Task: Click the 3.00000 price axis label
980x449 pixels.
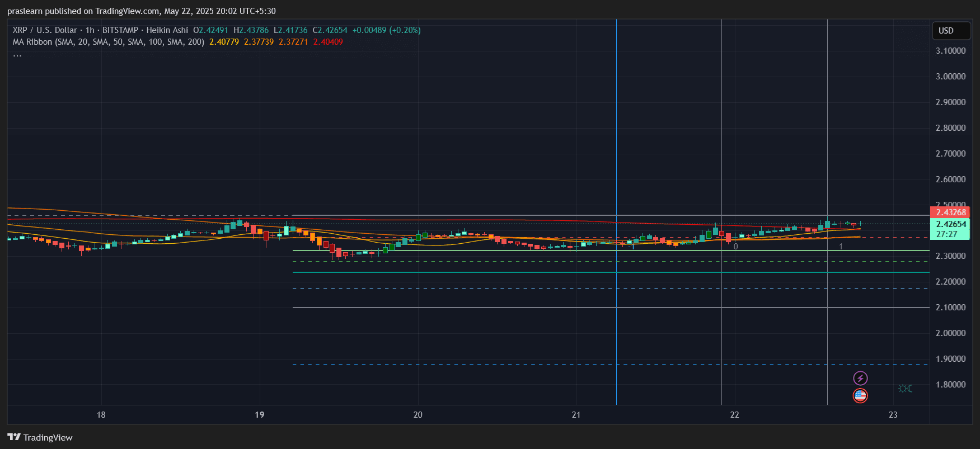Action: tap(951, 77)
